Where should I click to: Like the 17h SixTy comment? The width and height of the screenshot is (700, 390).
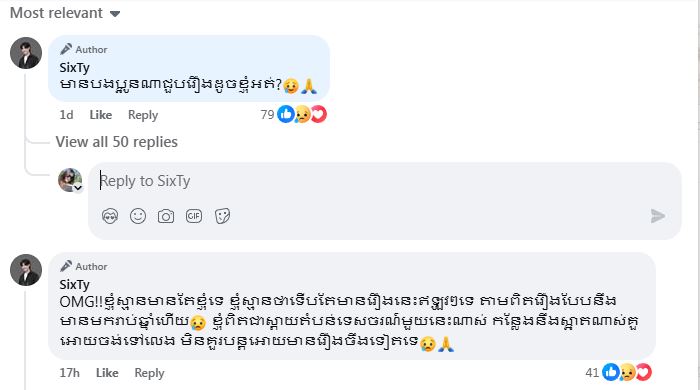pos(107,373)
